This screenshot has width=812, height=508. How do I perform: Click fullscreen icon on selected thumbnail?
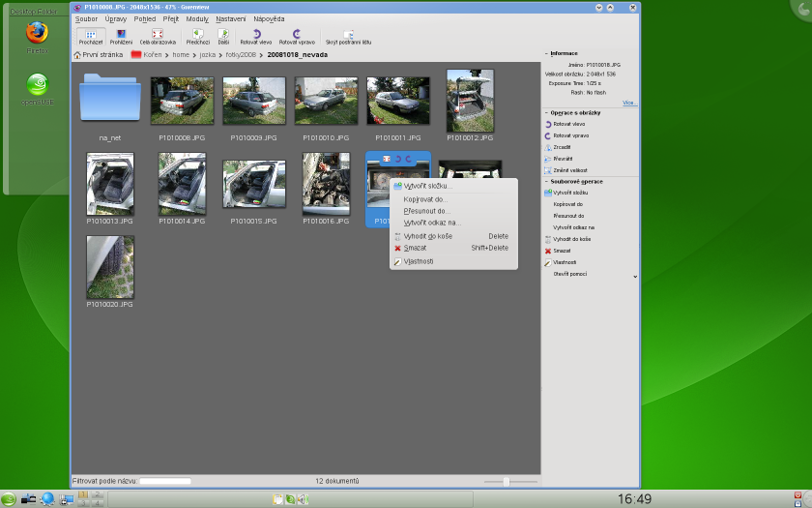coord(387,159)
